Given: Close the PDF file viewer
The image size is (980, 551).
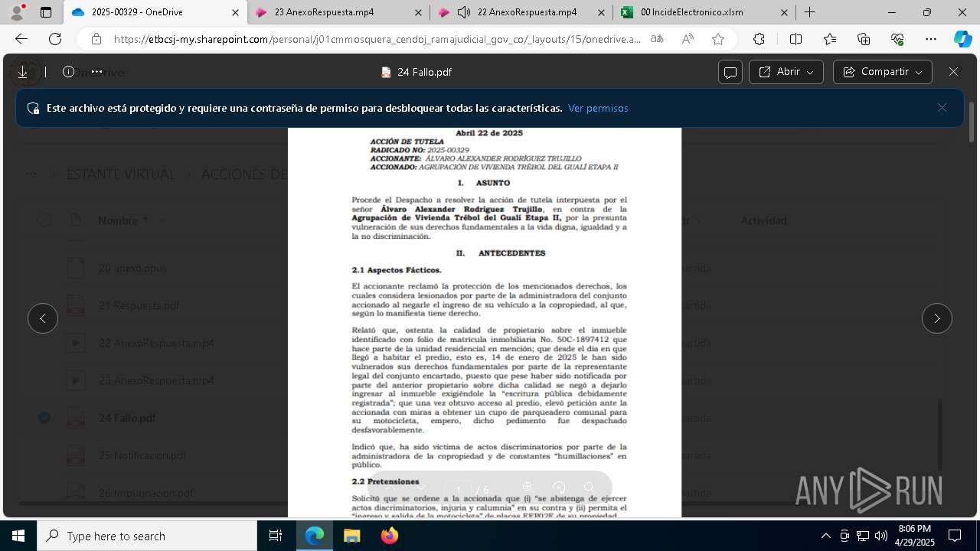Looking at the screenshot, I should click(953, 72).
